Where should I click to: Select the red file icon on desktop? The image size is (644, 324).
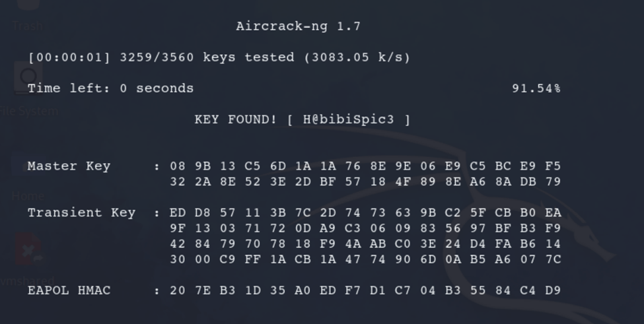coord(29,250)
